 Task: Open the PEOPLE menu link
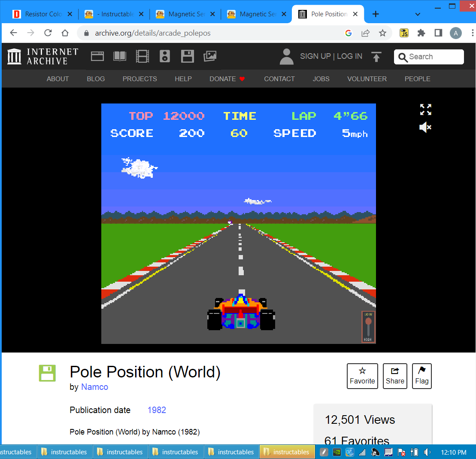point(417,79)
